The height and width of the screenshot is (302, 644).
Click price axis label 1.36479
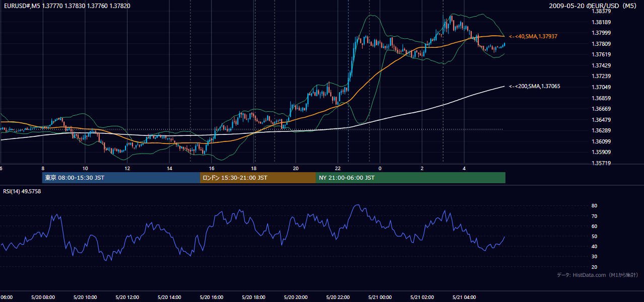coord(601,120)
